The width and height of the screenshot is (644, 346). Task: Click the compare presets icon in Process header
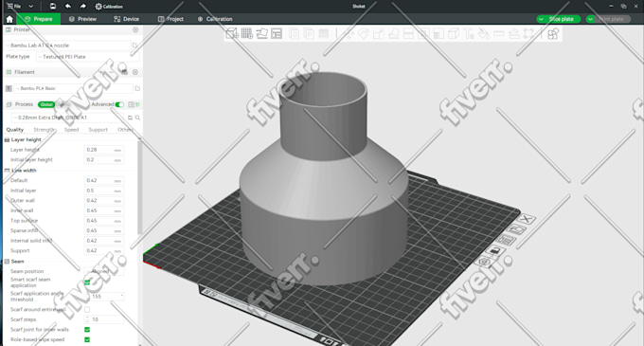coord(131,105)
